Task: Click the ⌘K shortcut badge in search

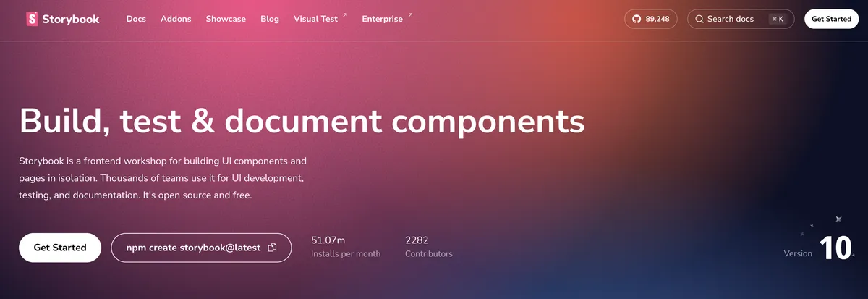Action: click(x=778, y=19)
